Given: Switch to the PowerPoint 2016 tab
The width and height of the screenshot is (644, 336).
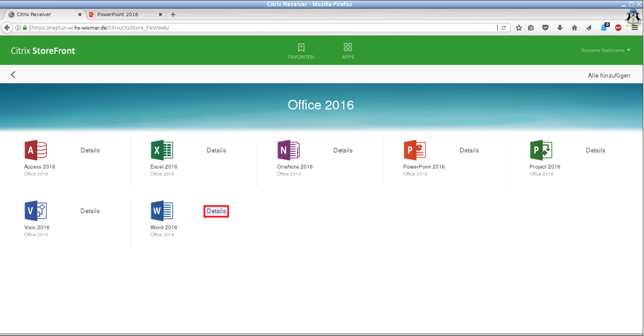Looking at the screenshot, I should (126, 14).
